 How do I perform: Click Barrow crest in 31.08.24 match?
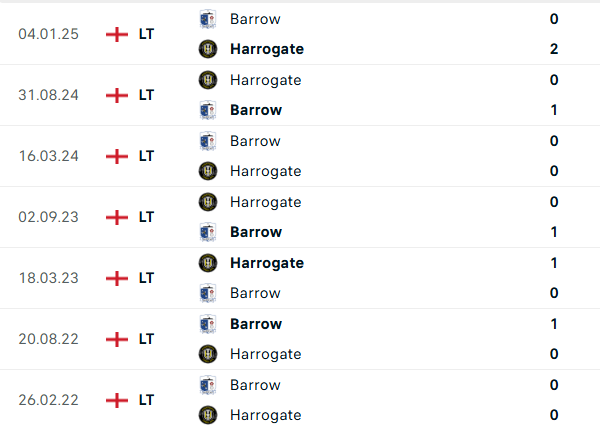point(208,110)
